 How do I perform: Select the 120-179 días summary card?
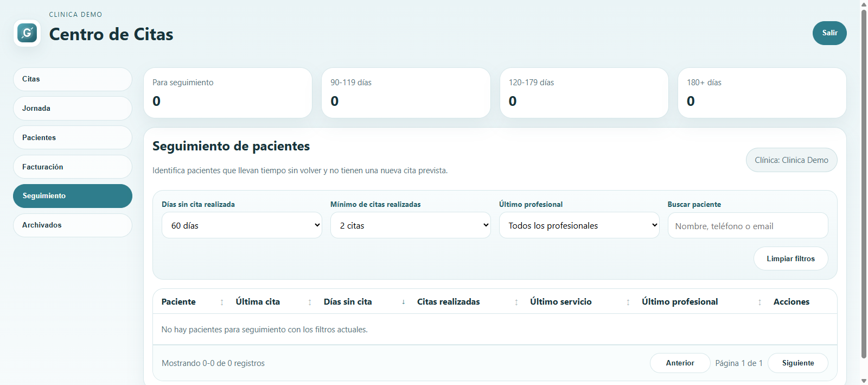point(584,93)
